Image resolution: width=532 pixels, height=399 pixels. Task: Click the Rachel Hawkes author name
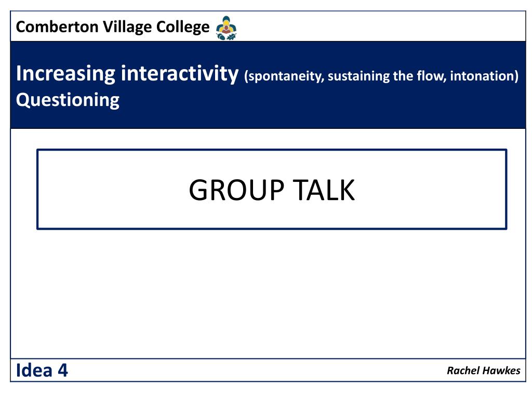point(484,370)
